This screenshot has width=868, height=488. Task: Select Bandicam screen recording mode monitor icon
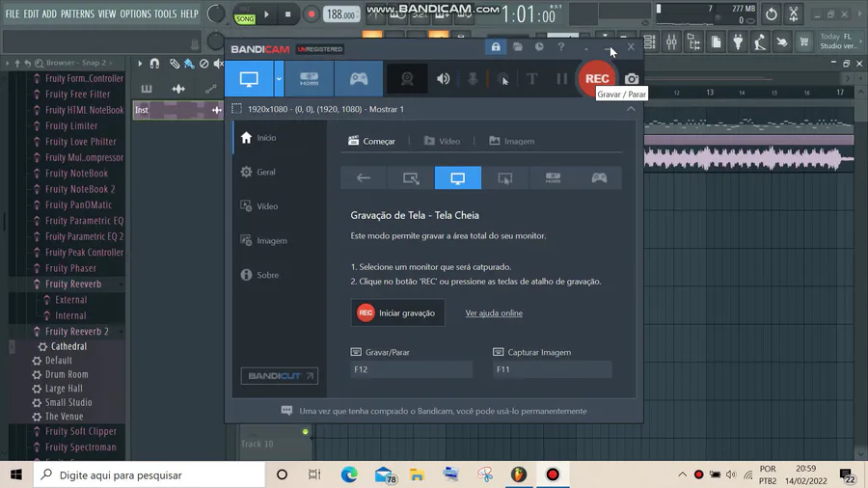[249, 79]
